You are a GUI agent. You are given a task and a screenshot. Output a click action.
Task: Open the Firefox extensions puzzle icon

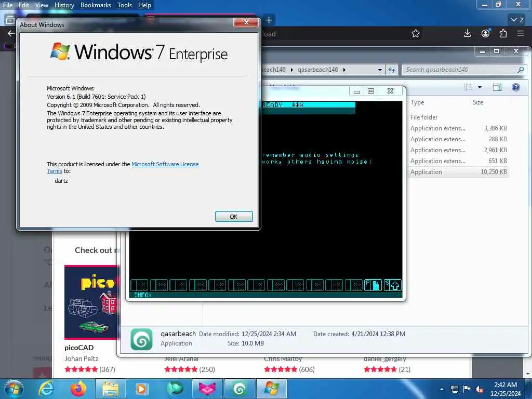click(503, 33)
